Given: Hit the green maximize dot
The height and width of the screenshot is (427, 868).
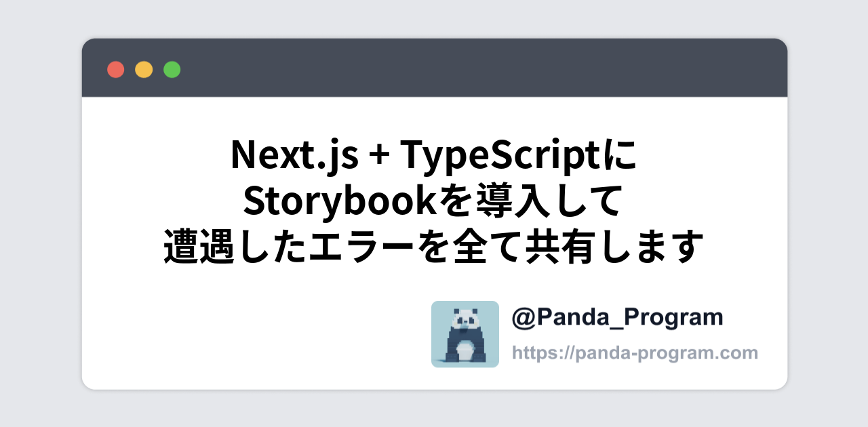Looking at the screenshot, I should [172, 69].
